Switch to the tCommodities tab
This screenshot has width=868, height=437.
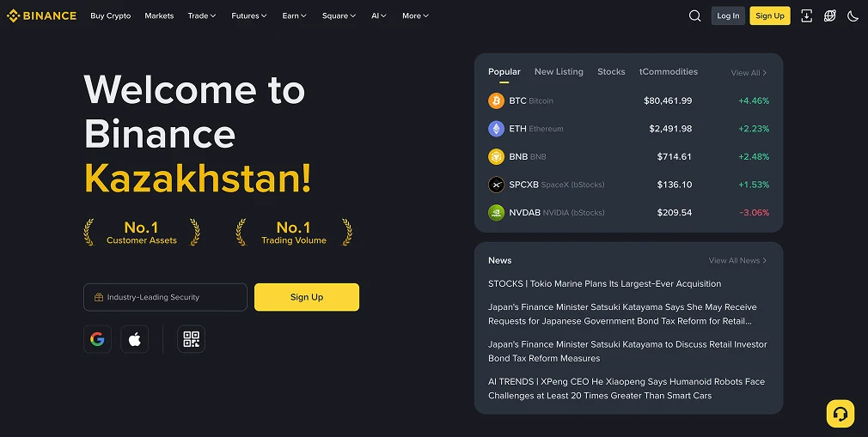[668, 72]
